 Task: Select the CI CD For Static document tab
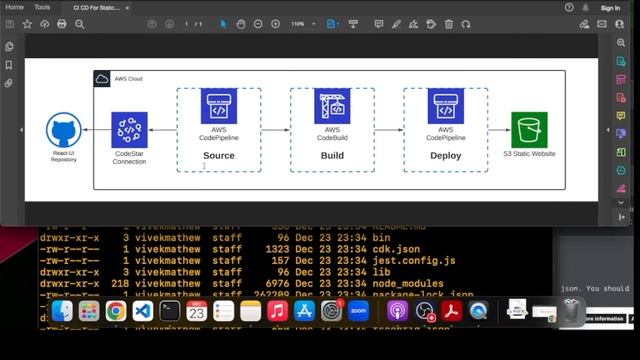coord(96,8)
